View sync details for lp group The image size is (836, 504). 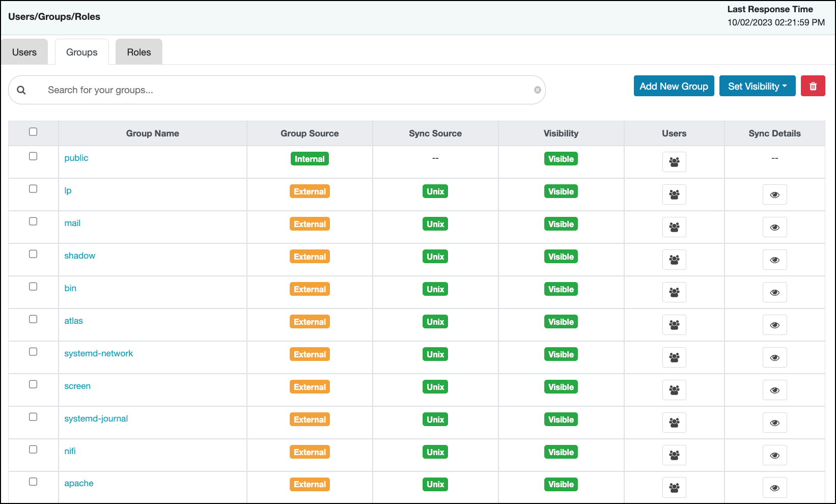774,194
